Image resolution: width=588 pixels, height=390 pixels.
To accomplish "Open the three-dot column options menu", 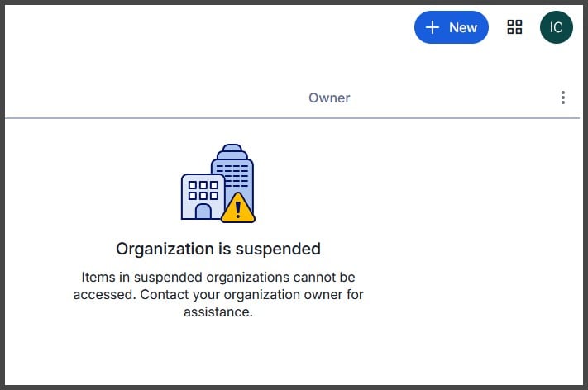I will click(563, 97).
